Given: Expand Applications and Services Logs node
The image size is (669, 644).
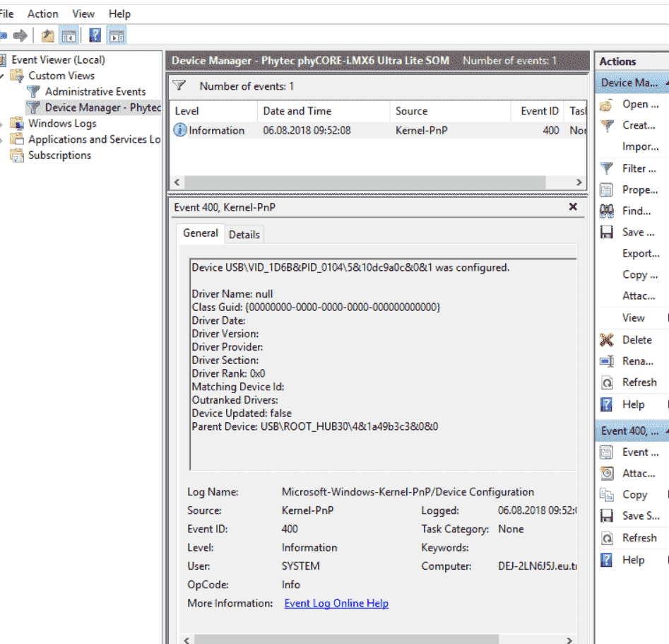Looking at the screenshot, I should coord(1,140).
